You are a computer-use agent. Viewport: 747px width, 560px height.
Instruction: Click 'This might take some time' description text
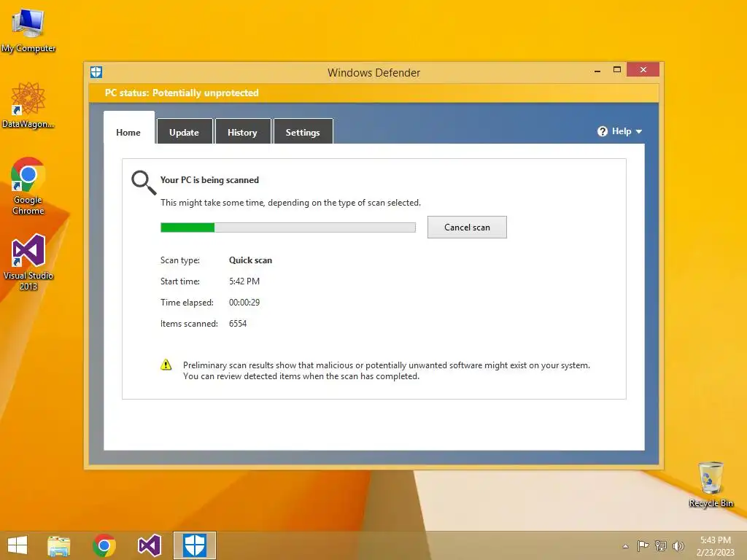290,203
